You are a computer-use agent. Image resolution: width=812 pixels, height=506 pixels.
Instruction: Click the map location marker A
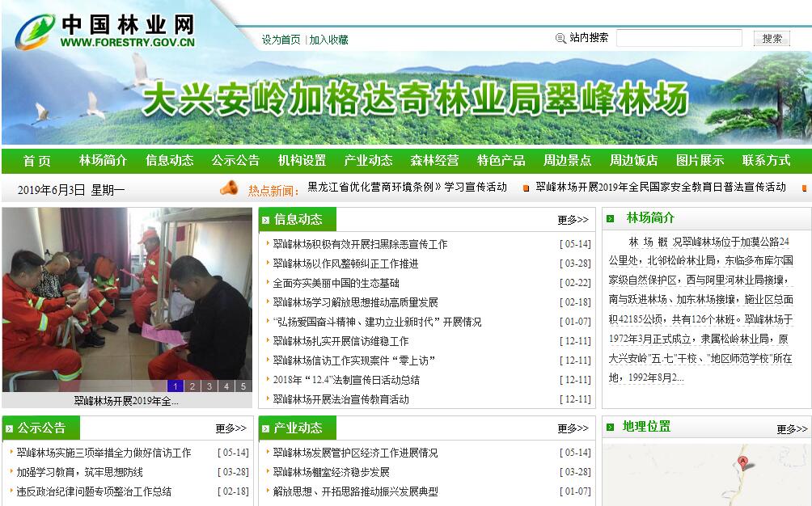(742, 462)
